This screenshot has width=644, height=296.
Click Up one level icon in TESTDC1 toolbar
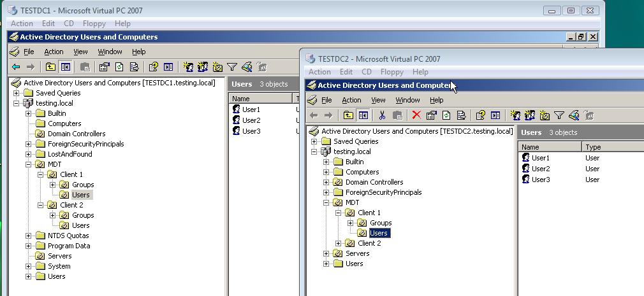50,67
